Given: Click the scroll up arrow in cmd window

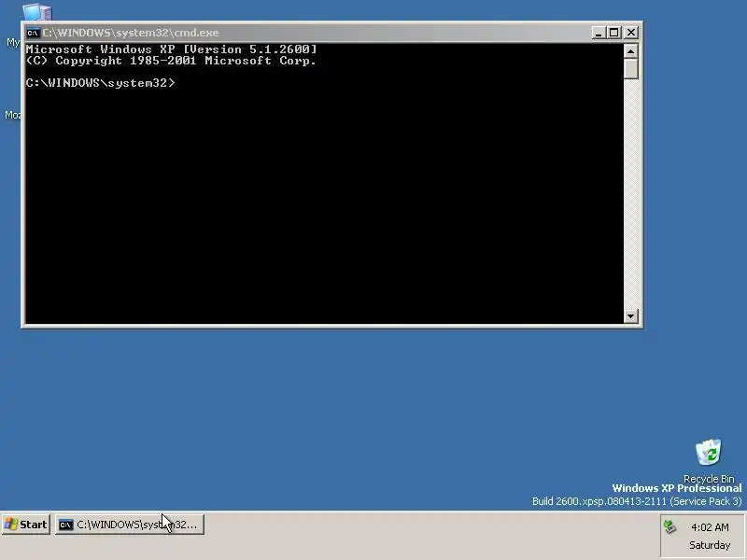Looking at the screenshot, I should [631, 51].
